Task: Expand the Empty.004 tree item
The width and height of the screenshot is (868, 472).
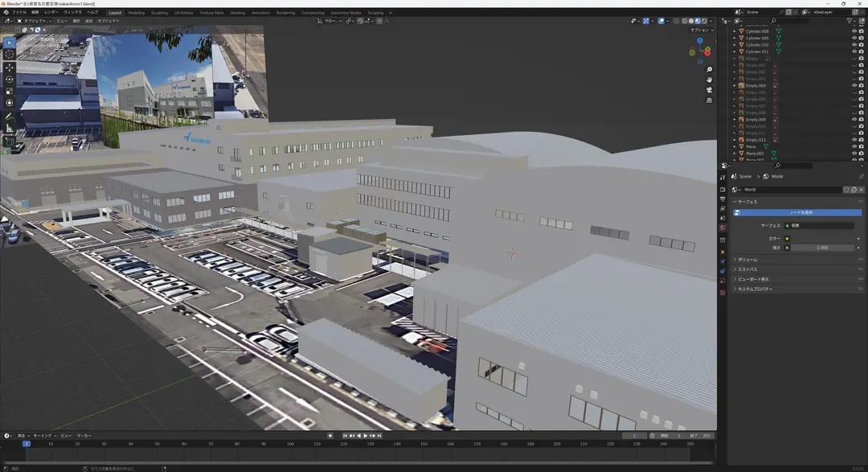Action: click(735, 85)
